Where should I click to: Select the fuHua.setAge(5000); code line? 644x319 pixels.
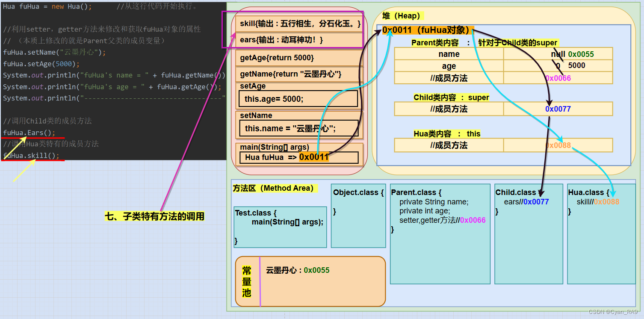[41, 64]
